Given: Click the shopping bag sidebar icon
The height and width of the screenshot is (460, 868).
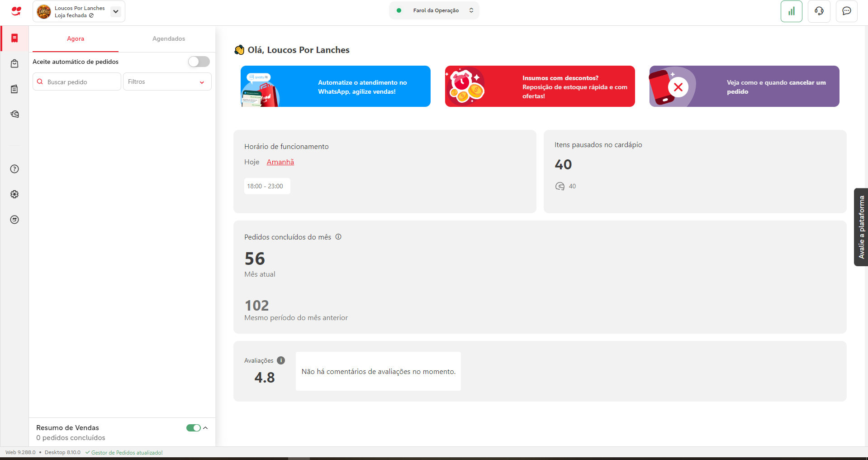Looking at the screenshot, I should (x=14, y=64).
